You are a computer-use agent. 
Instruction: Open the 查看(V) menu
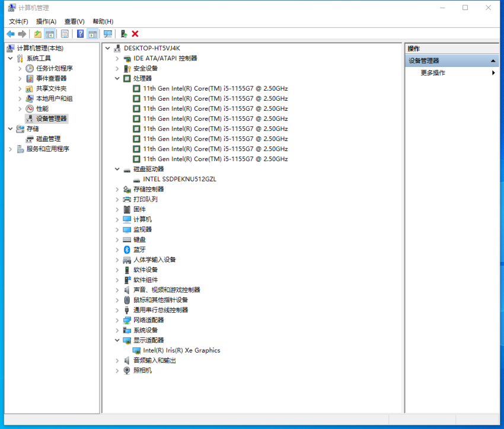74,21
